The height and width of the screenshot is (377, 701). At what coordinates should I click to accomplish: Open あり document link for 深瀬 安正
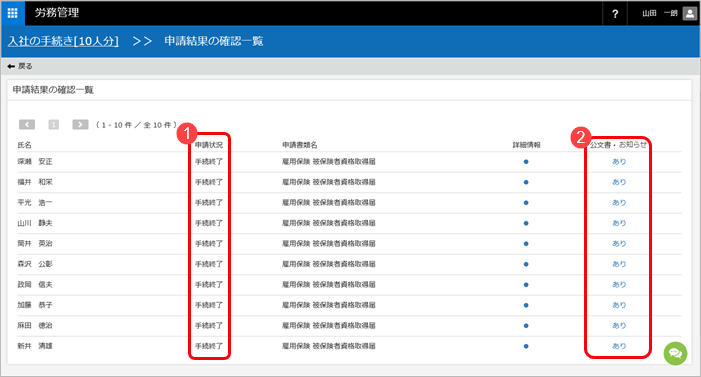click(x=619, y=162)
